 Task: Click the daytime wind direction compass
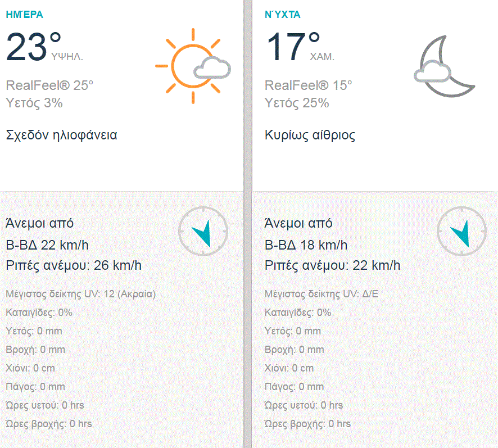(x=203, y=231)
